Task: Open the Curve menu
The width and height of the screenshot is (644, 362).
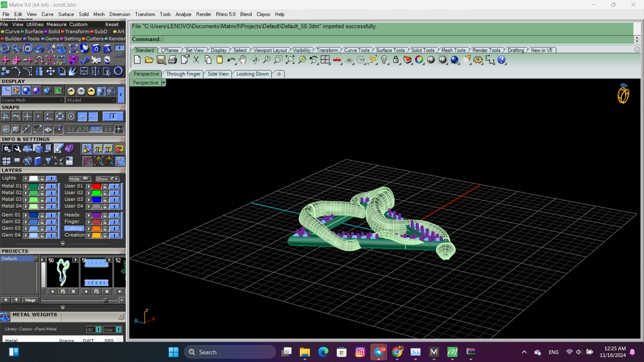Action: [47, 14]
